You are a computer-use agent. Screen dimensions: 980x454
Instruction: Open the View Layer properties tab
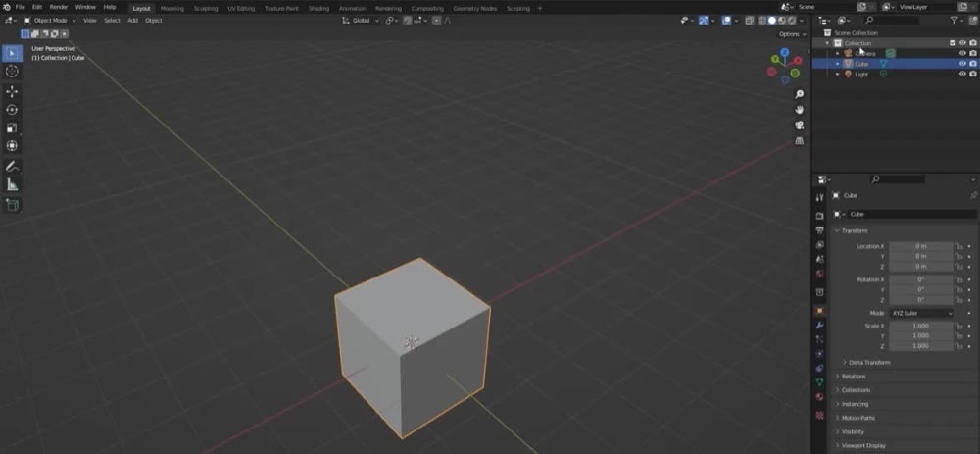coord(820,244)
